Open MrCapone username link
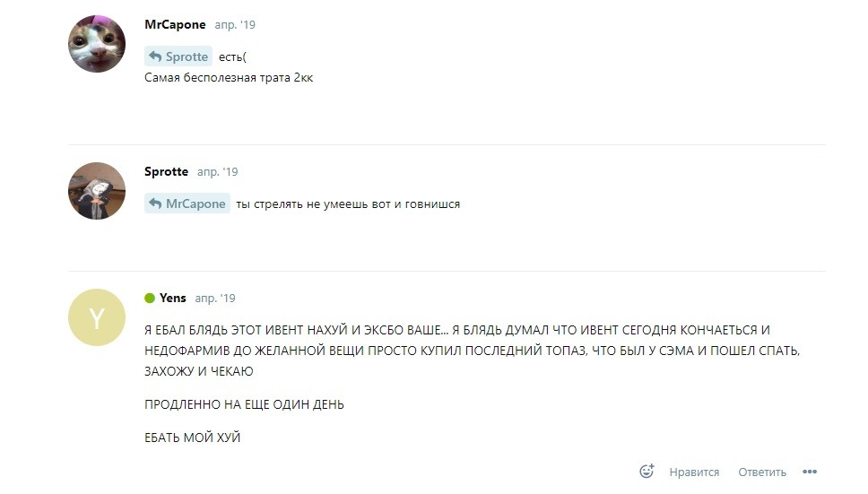The image size is (868, 494). tap(175, 24)
